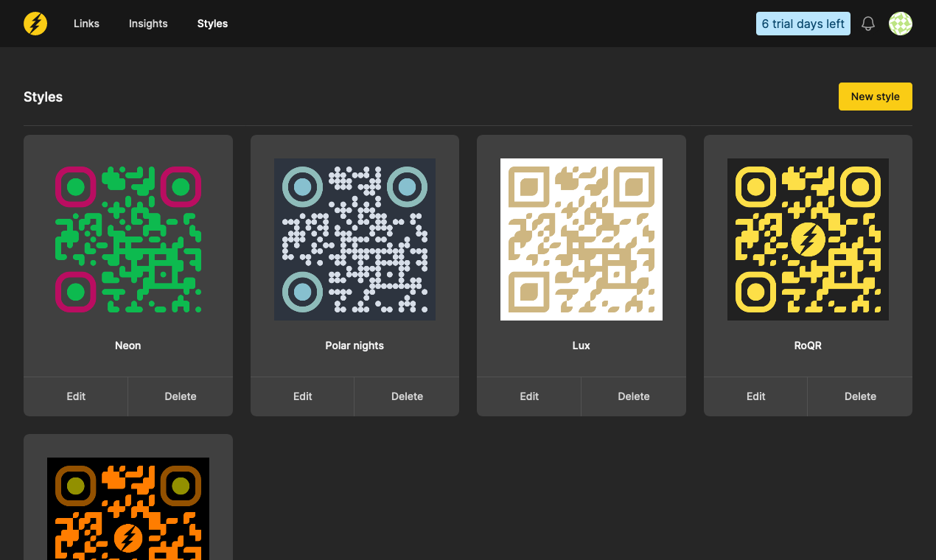The image size is (936, 560).
Task: Click the Neon style name
Action: [128, 346]
